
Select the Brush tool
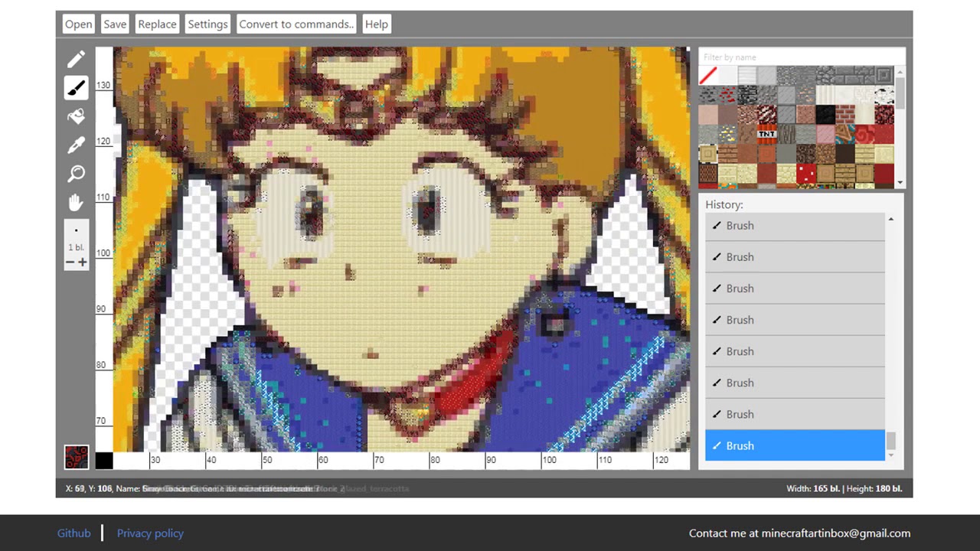76,88
